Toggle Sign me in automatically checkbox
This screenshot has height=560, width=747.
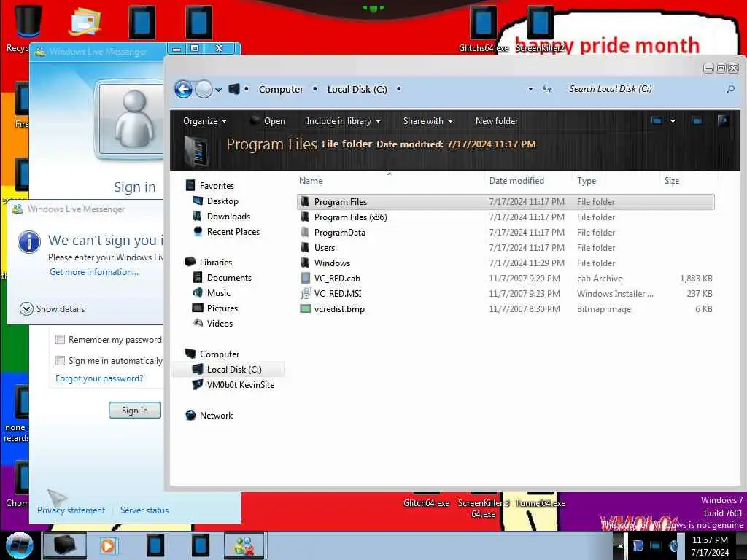(x=60, y=360)
